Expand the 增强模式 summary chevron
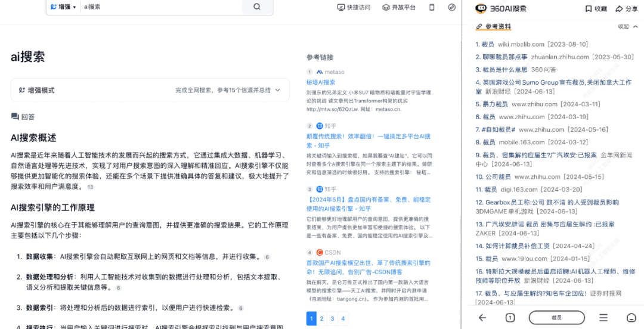The width and height of the screenshot is (644, 329). (278, 90)
